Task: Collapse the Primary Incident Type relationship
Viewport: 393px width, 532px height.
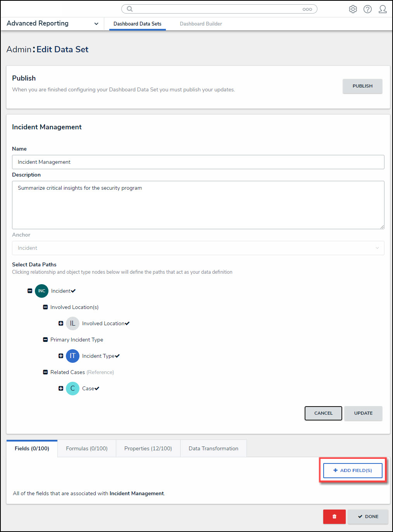Action: (45, 340)
